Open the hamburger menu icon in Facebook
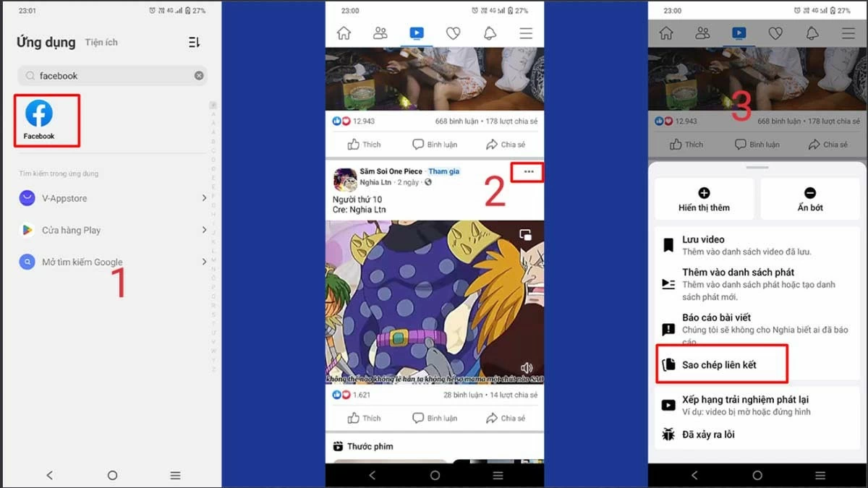 coord(525,33)
